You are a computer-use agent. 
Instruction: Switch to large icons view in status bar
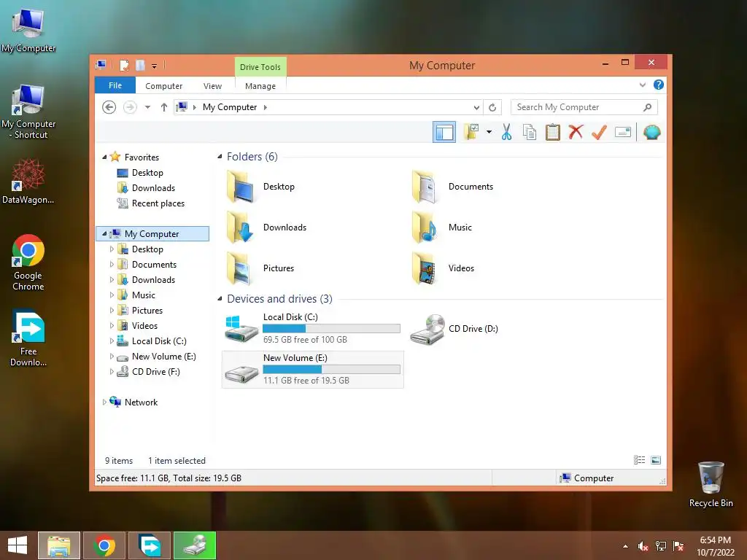tap(656, 459)
